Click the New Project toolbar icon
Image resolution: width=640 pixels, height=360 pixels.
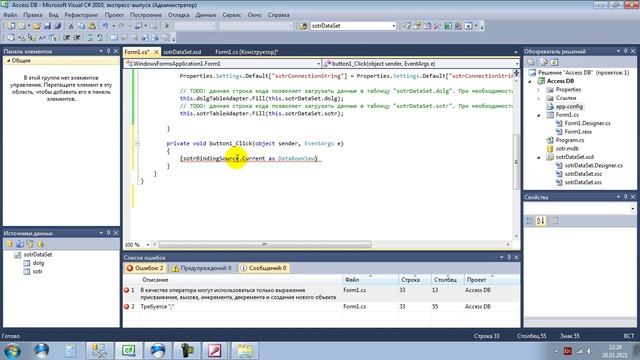(x=11, y=26)
